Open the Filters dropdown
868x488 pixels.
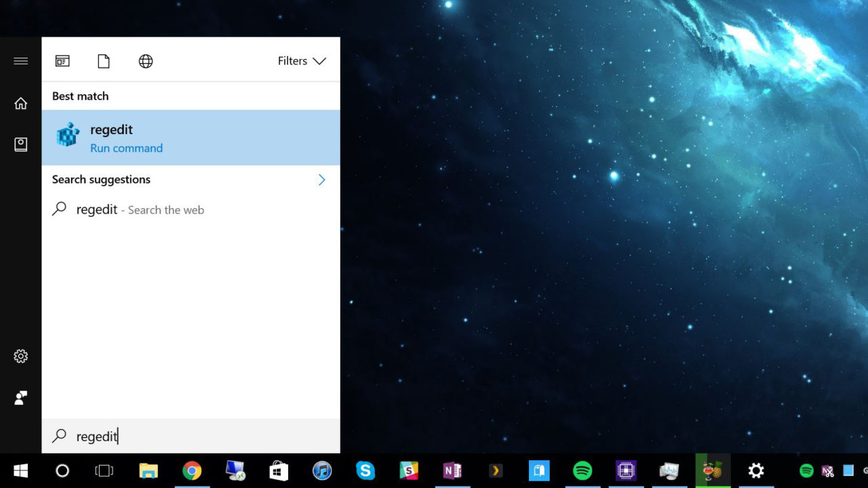click(302, 61)
